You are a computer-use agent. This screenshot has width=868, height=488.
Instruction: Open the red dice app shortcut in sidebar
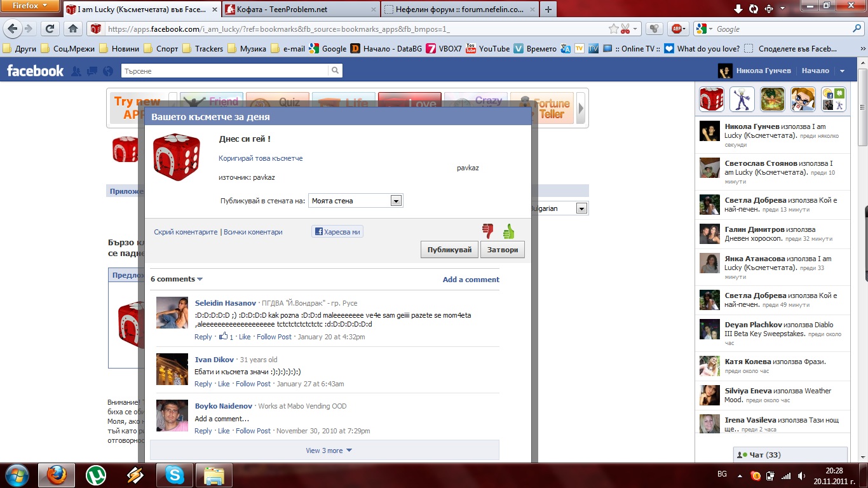pos(712,99)
